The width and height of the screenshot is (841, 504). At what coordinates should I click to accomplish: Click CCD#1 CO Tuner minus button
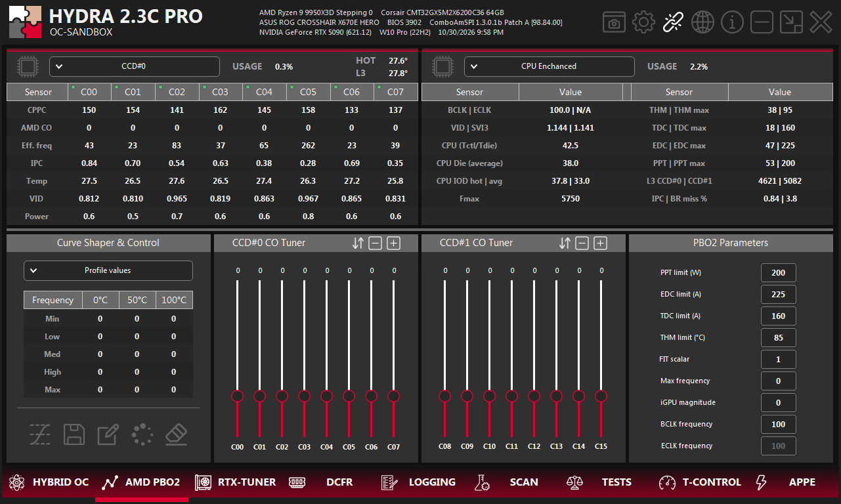(x=582, y=243)
